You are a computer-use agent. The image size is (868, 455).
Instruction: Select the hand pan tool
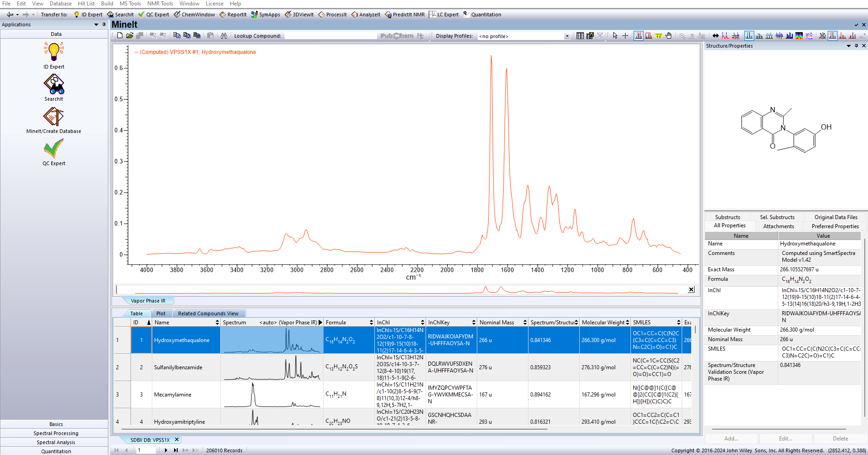click(x=669, y=35)
